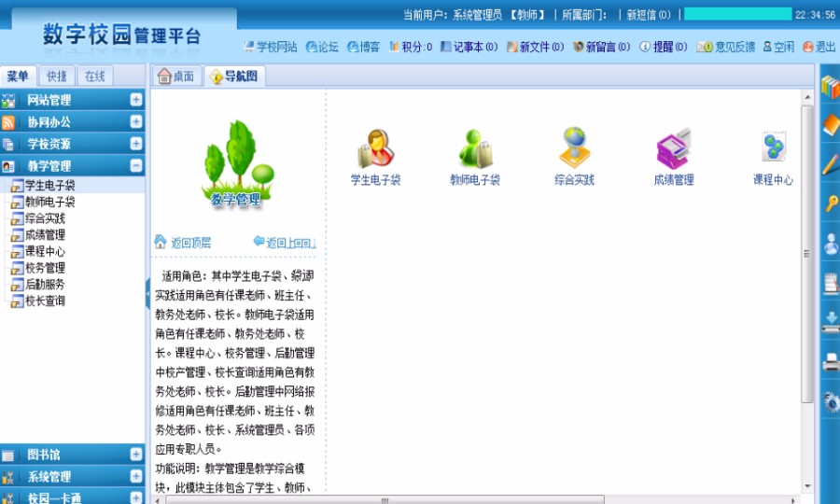Collapse the 教学管理 menu section

136,165
